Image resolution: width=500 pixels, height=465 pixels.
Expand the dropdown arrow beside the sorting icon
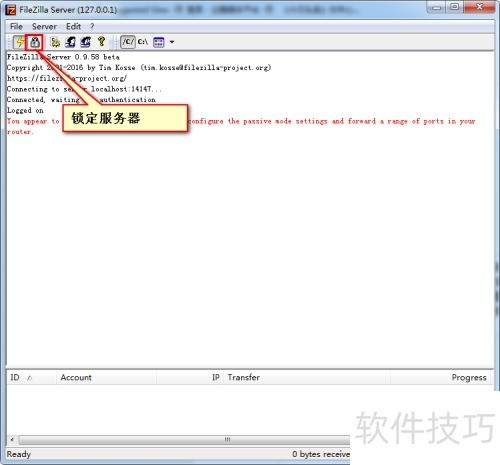point(172,42)
